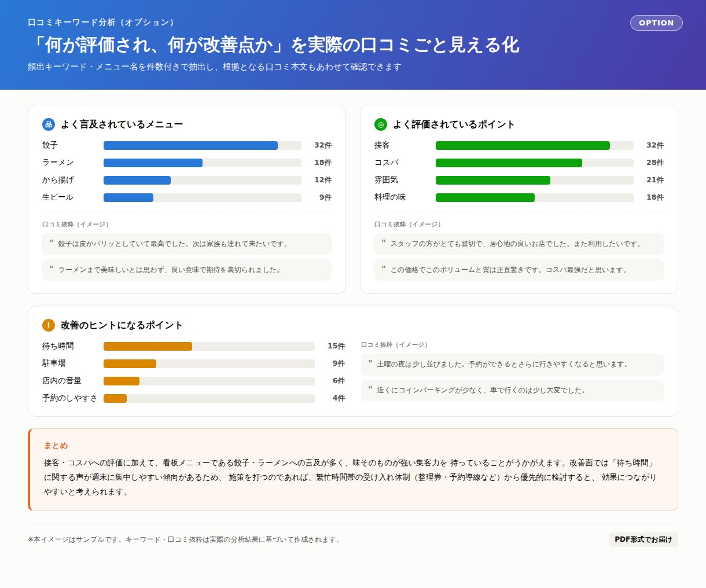Select the 待ち時間 row label

[58, 346]
